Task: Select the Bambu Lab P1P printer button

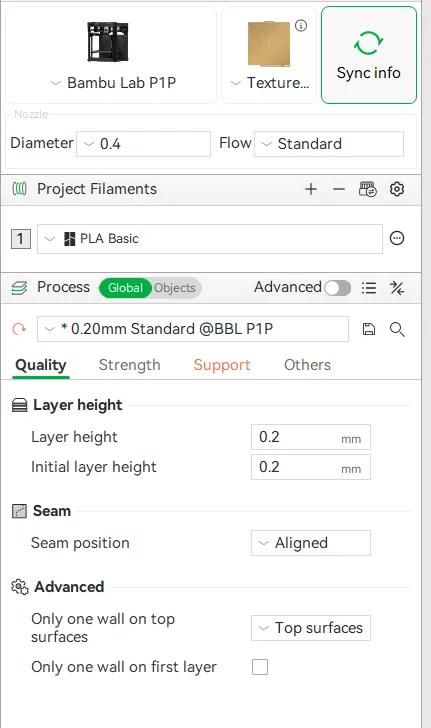Action: point(111,55)
